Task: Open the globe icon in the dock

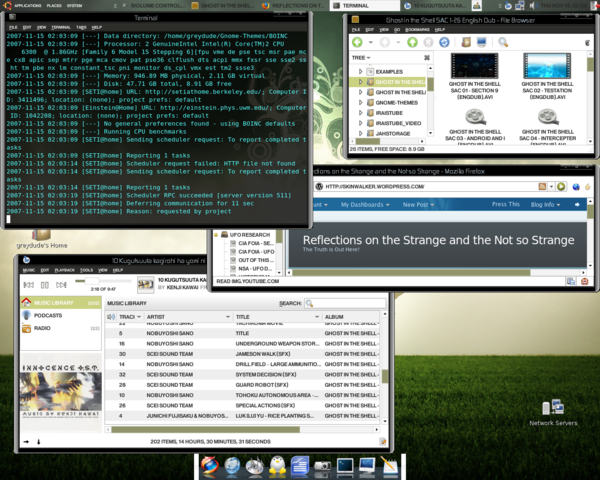Action: coord(232,466)
